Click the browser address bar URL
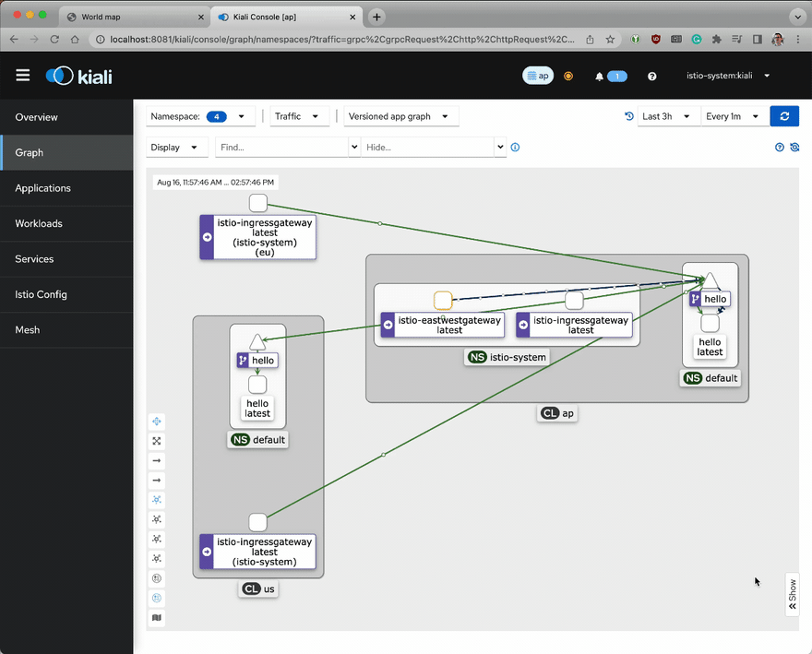The width and height of the screenshot is (812, 654). [x=341, y=40]
